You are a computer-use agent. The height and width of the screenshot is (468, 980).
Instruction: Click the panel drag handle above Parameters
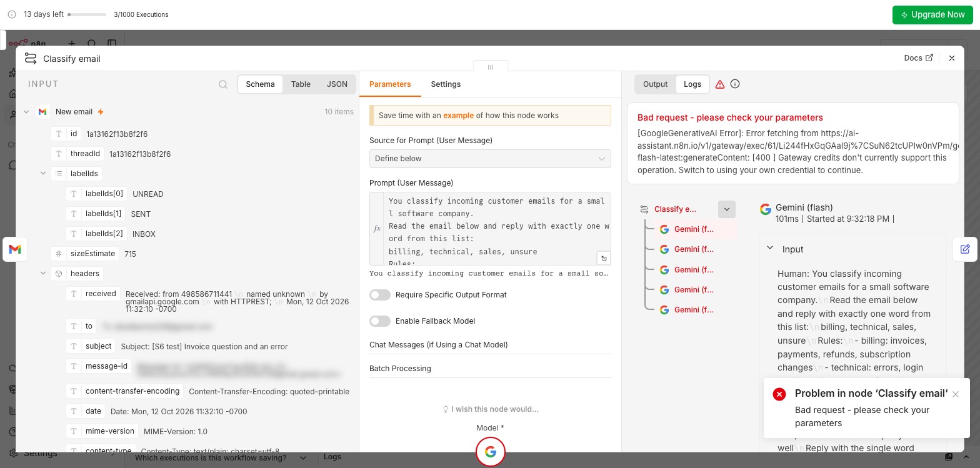tap(491, 67)
